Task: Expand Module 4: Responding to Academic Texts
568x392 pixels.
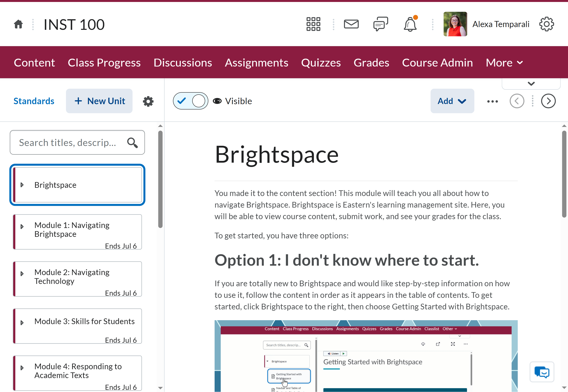Action: tap(22, 368)
